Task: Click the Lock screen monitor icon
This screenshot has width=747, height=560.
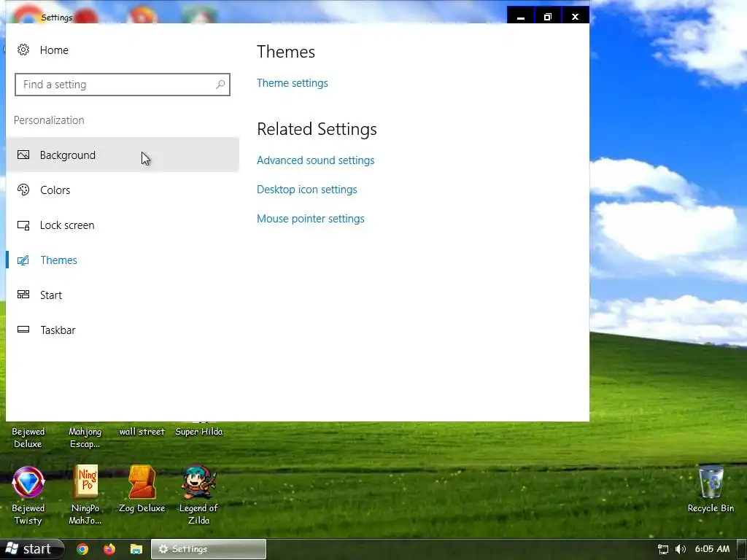Action: [23, 225]
